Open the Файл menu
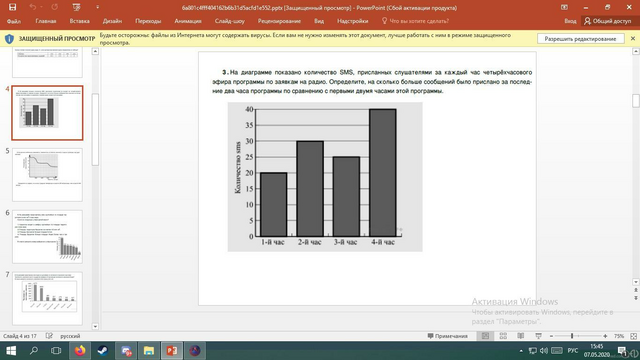Screen dimensions: 640x360 pos(14,21)
